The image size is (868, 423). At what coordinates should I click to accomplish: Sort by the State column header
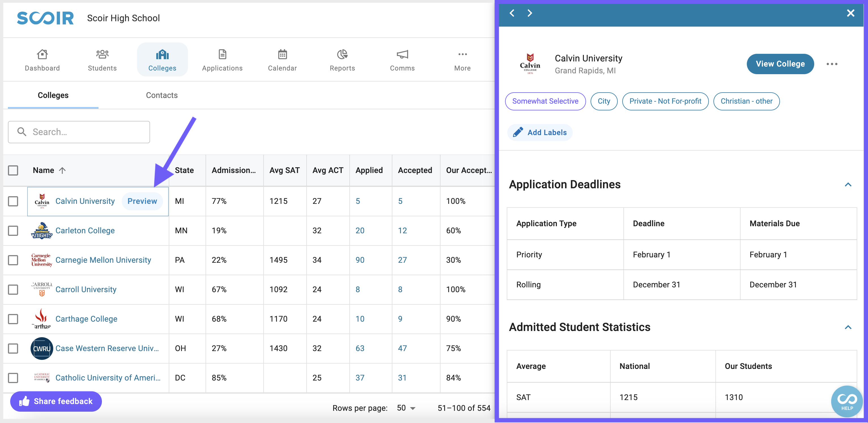point(184,170)
